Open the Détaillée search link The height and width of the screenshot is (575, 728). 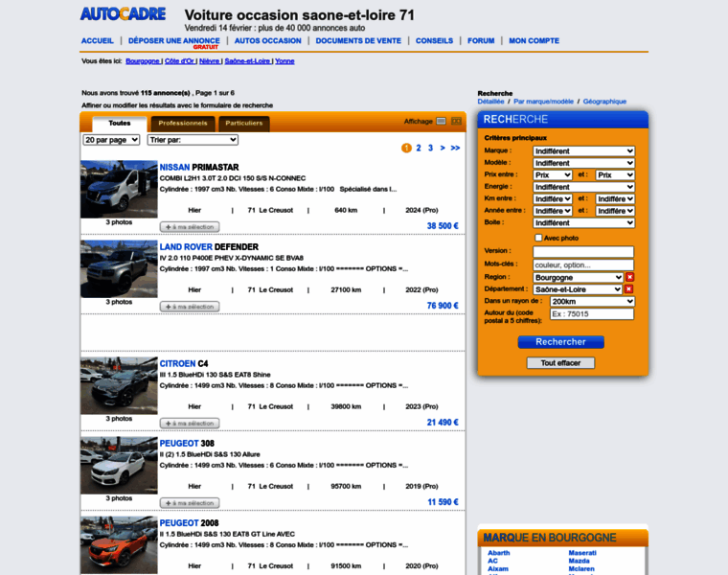tap(490, 102)
